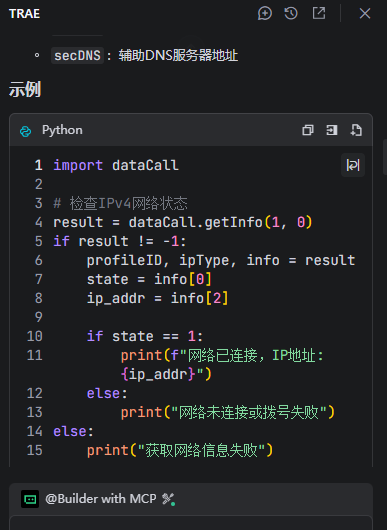Open the chat history
Screen dimensions: 387x530
click(x=291, y=14)
